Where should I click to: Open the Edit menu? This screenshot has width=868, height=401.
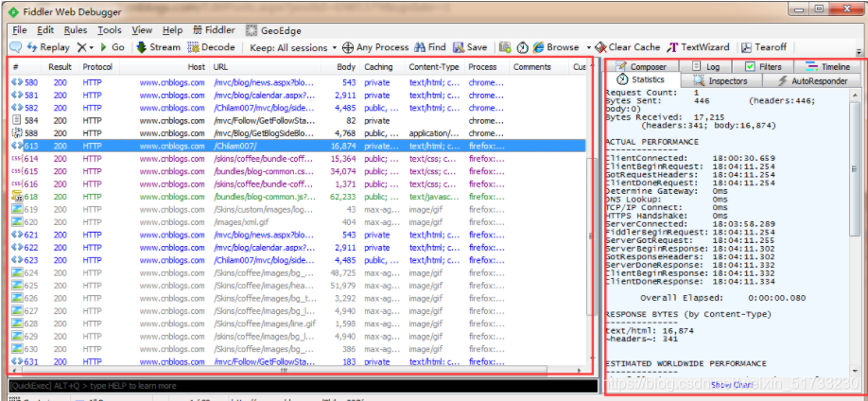click(x=46, y=30)
